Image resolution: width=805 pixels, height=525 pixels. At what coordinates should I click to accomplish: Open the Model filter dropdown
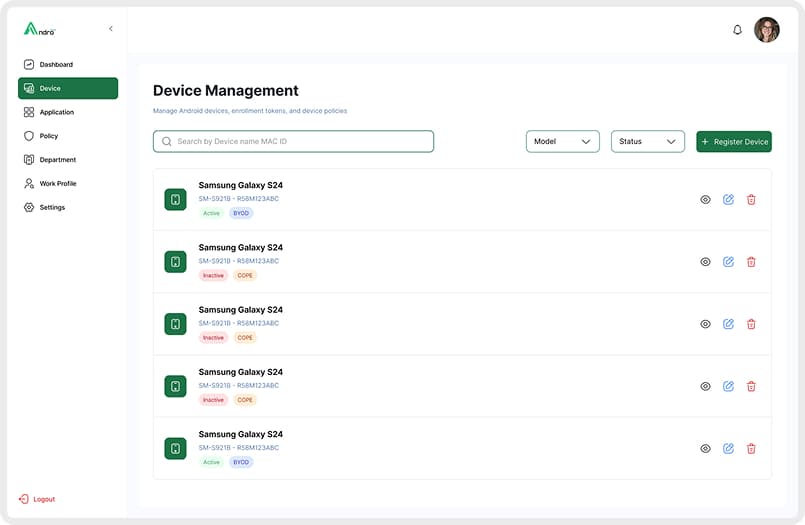pos(562,142)
